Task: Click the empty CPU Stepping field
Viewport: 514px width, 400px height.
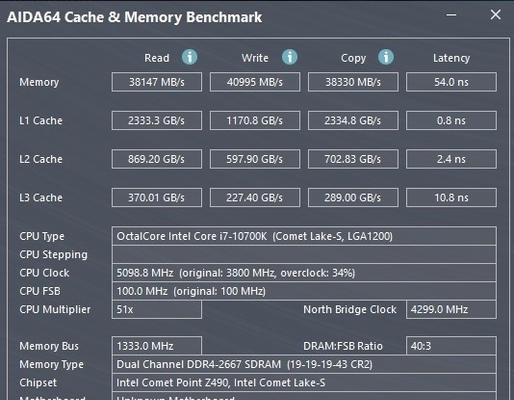Action: [x=304, y=255]
